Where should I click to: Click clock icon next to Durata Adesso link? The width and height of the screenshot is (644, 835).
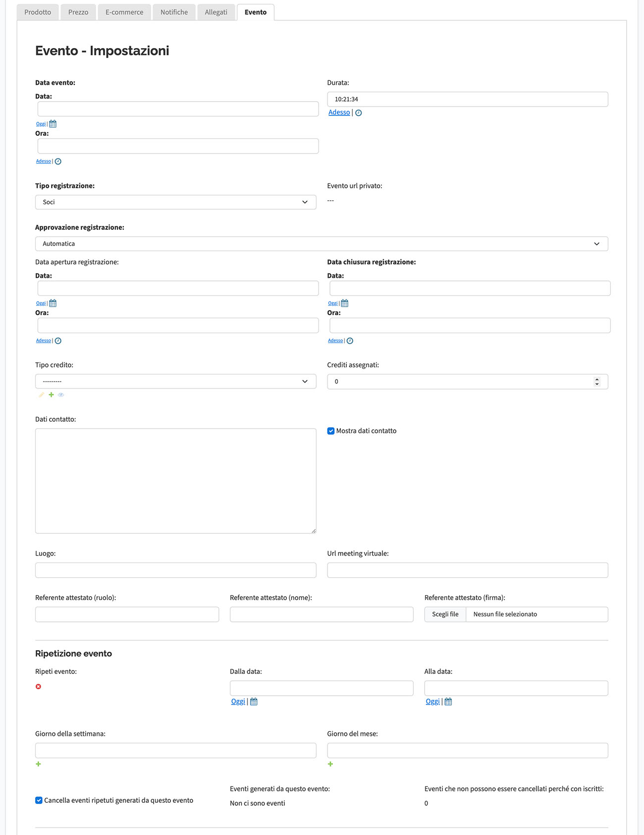click(x=359, y=113)
